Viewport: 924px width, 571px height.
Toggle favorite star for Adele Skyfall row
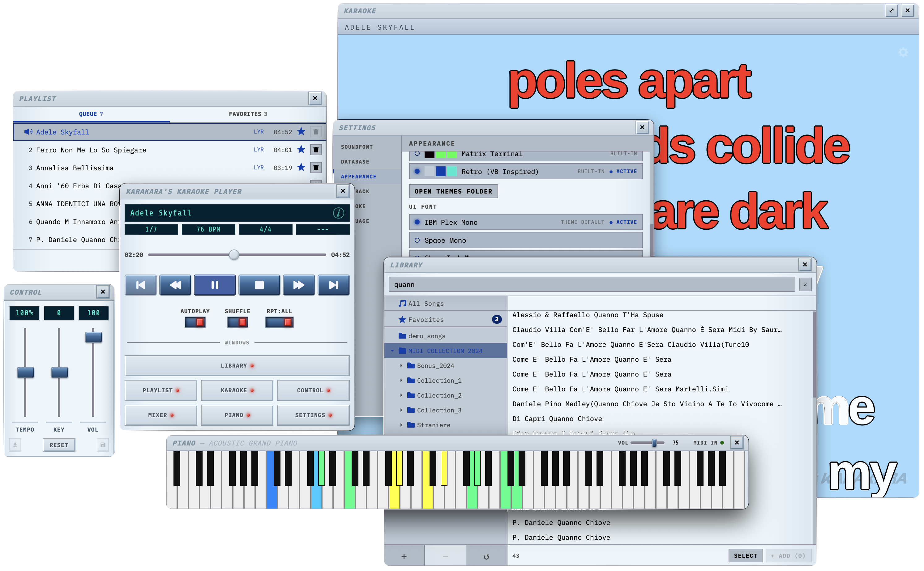pos(301,131)
